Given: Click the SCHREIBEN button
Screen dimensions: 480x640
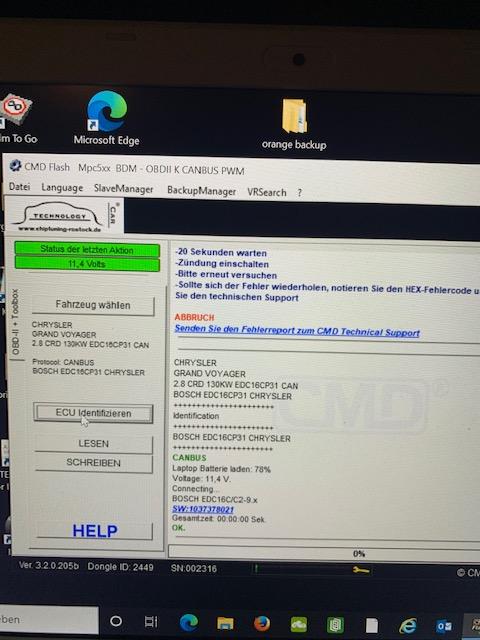Looking at the screenshot, I should tap(93, 463).
